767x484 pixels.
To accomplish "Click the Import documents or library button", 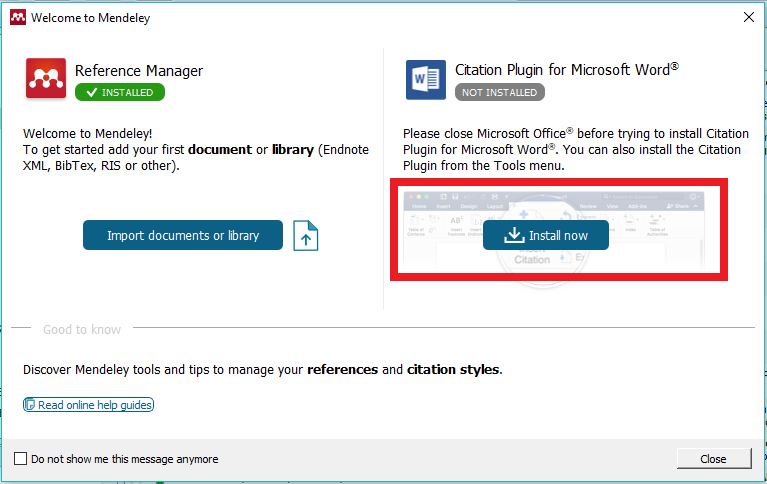I will coord(183,235).
